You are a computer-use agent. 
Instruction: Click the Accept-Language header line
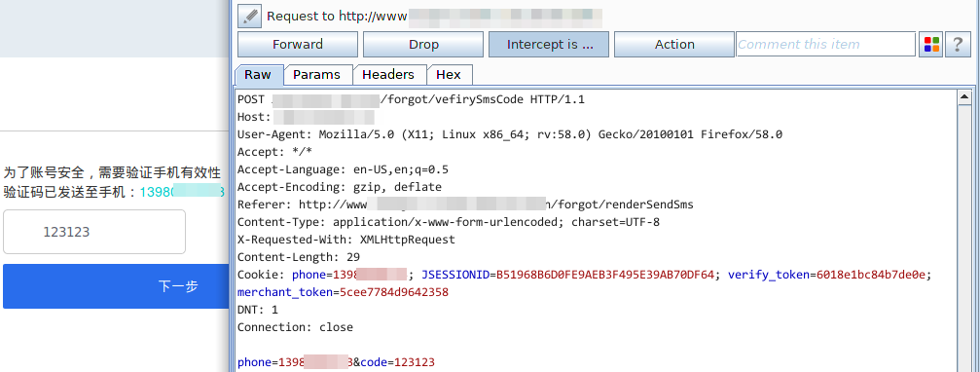344,169
